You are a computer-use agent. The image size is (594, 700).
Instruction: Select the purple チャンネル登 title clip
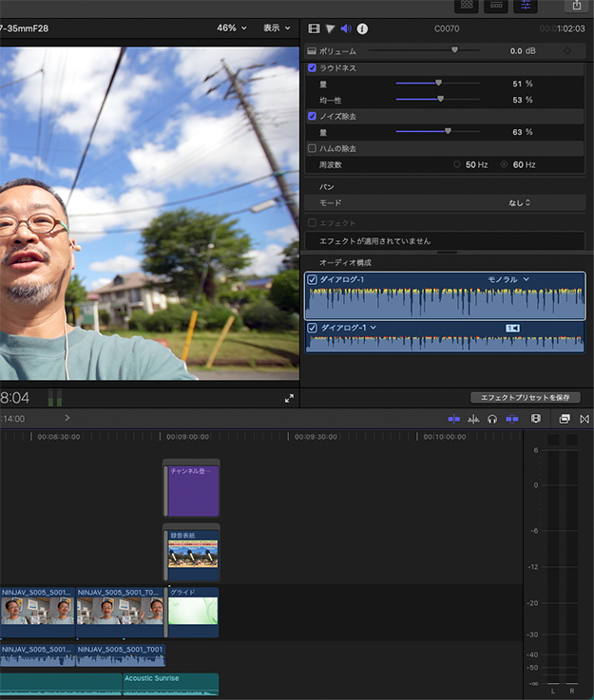tap(191, 491)
